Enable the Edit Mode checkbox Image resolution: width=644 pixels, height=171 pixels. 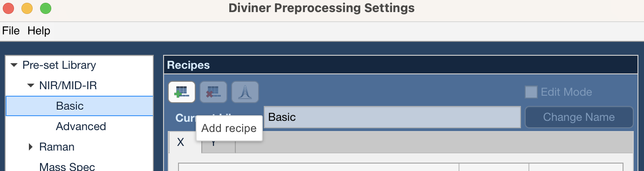tap(531, 92)
